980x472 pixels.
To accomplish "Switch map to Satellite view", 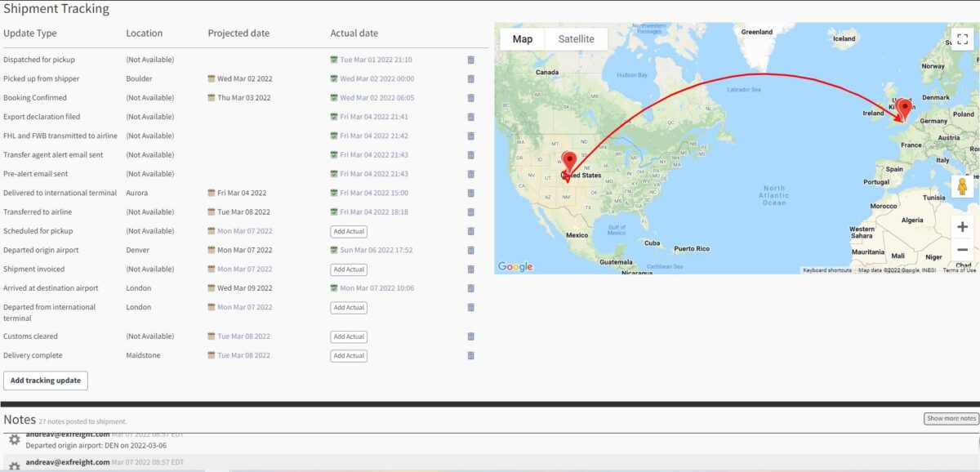I will pos(576,39).
